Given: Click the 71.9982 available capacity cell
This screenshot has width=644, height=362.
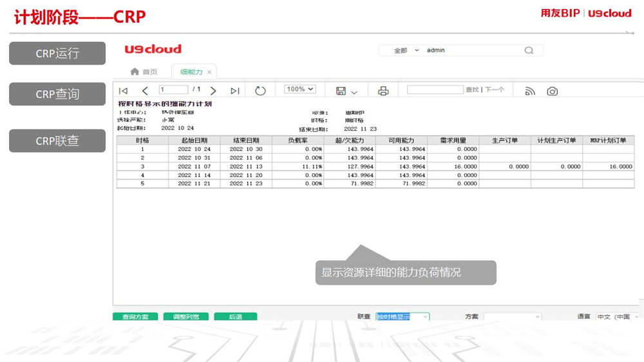Looking at the screenshot, I should (x=401, y=184).
